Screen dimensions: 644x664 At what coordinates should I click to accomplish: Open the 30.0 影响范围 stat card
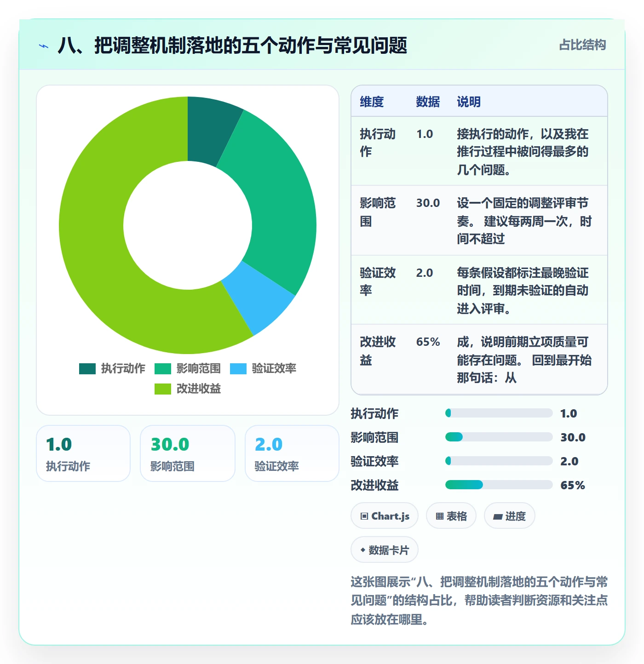pos(188,453)
